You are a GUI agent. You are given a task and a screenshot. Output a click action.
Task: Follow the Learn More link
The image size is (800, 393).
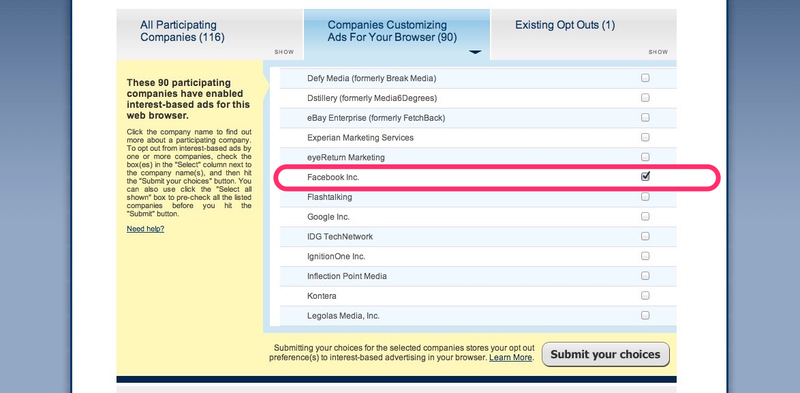pyautogui.click(x=510, y=358)
